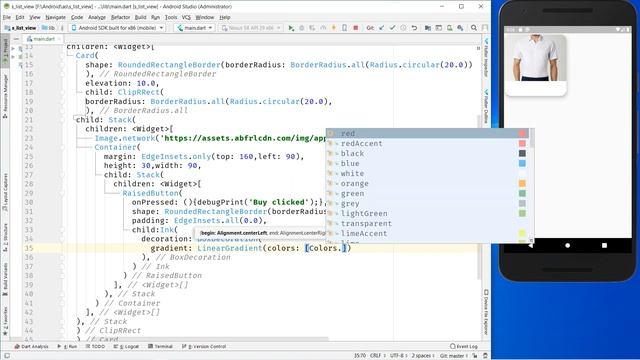Open the TODO tool window
The width and height of the screenshot is (640, 360).
[x=96, y=346]
